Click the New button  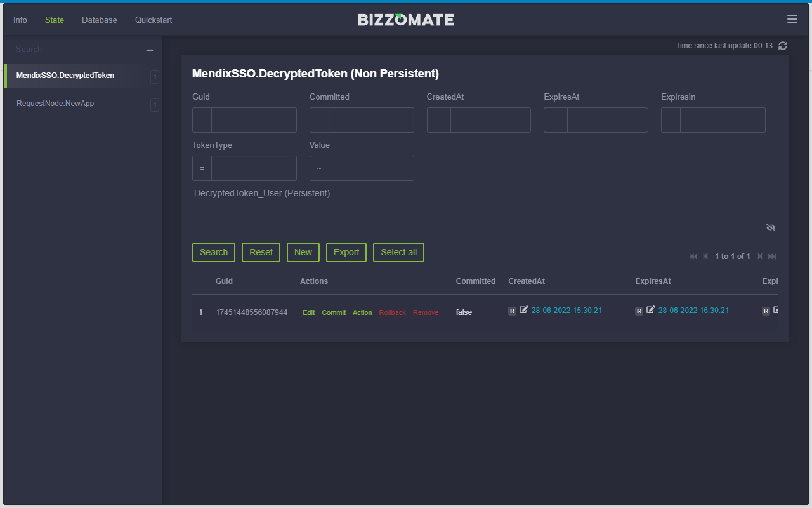(x=303, y=252)
